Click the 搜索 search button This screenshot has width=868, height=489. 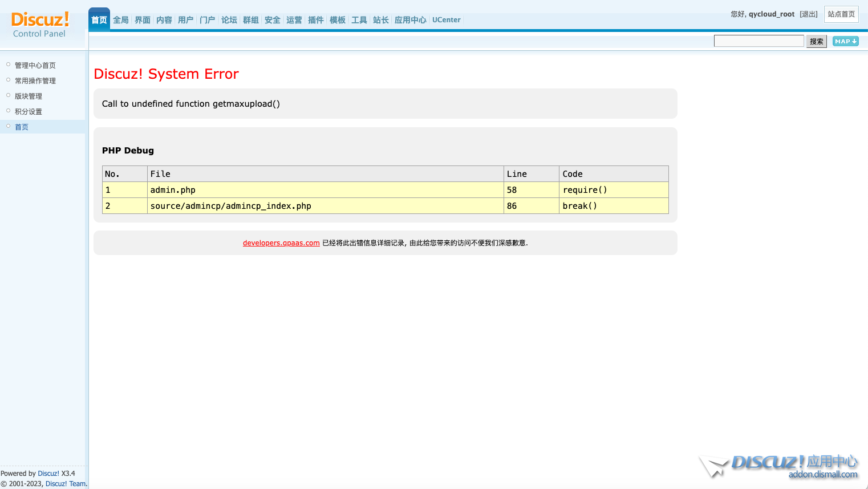click(817, 41)
